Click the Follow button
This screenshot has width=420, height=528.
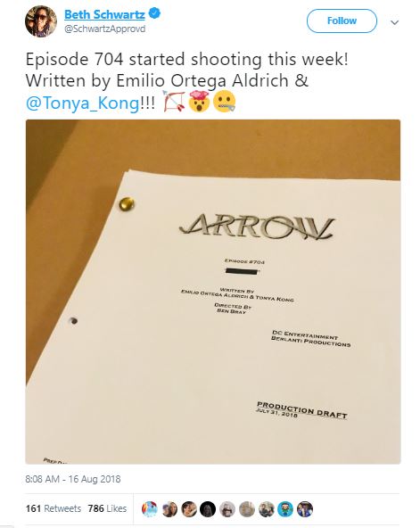tap(342, 21)
